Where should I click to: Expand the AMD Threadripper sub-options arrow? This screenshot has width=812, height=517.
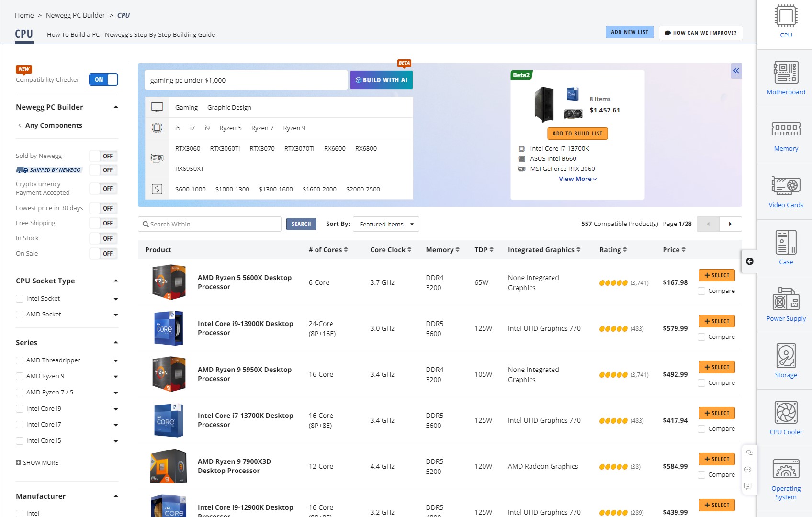point(116,361)
